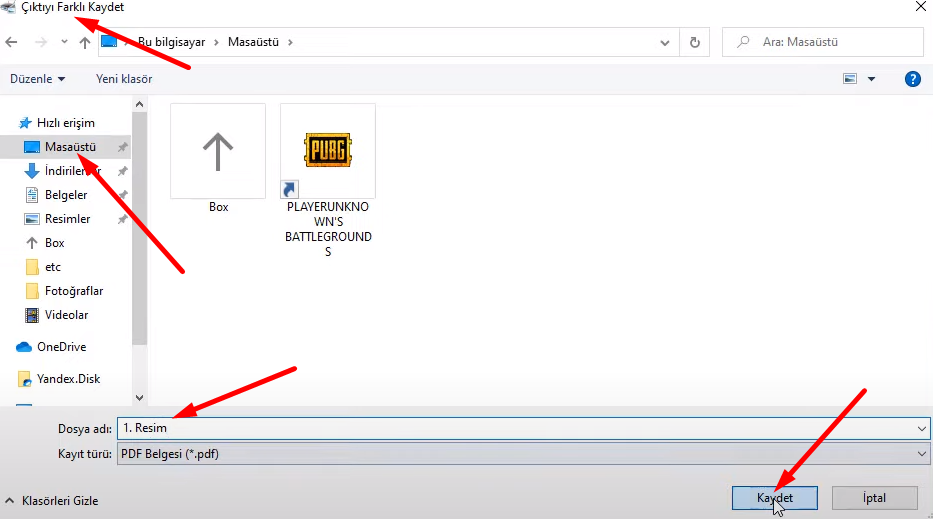Refresh the Masaüstü folder view
This screenshot has height=519, width=933.
(x=694, y=43)
